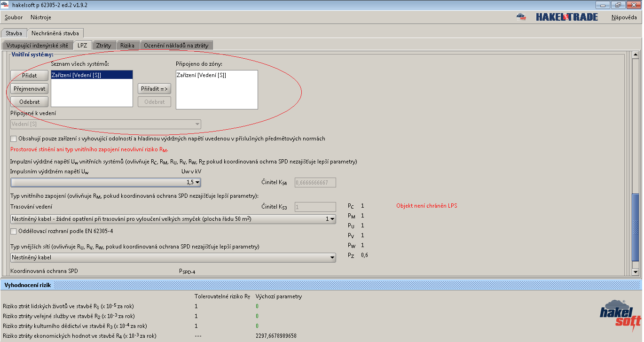Open the Impulsní výdržné napětí Uw dropdown

click(106, 182)
